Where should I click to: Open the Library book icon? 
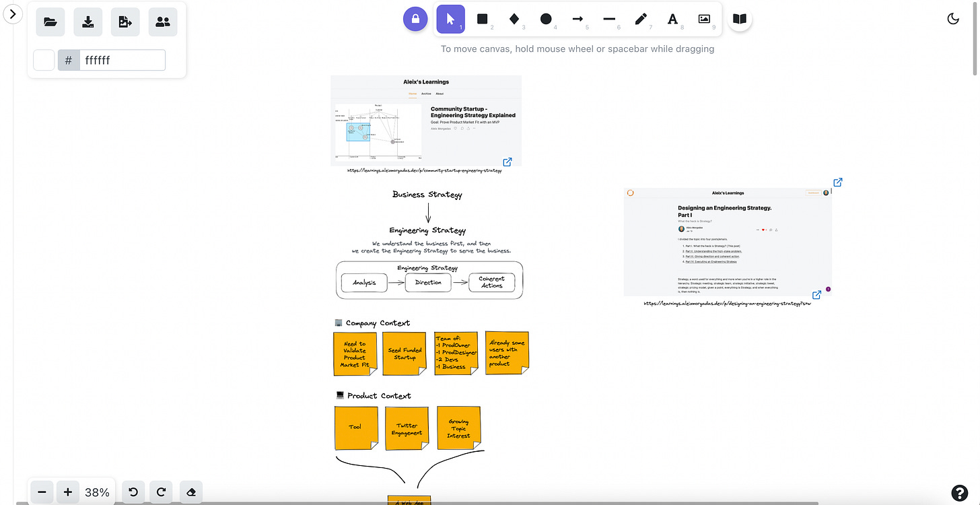[740, 19]
